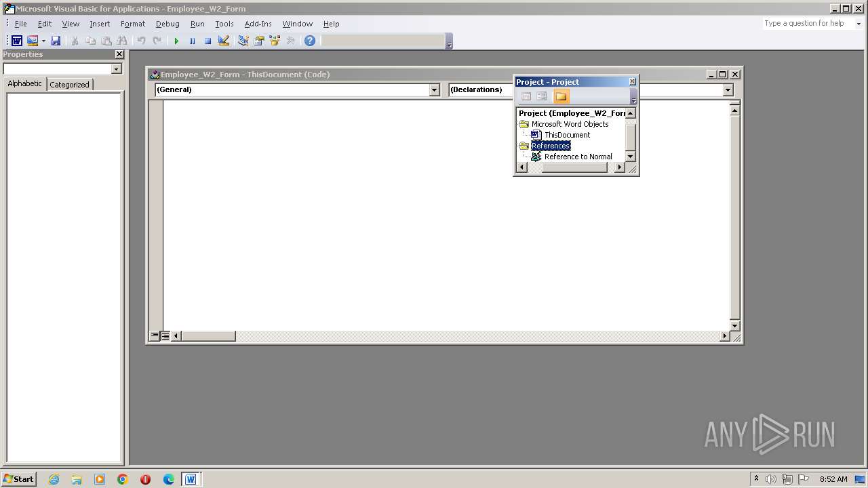Click the 'Type a question for help' box
The height and width of the screenshot is (488, 868).
point(807,23)
